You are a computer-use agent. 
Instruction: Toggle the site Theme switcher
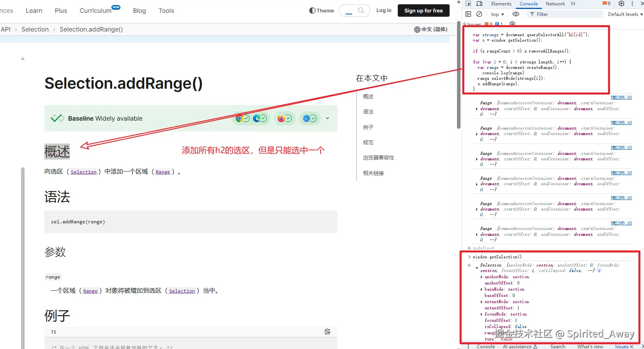coord(321,11)
